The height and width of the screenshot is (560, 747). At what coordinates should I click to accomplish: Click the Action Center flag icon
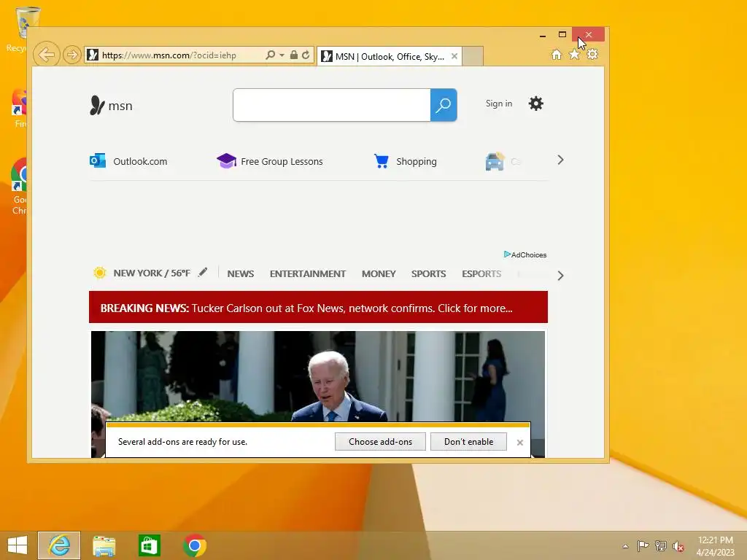[643, 545]
